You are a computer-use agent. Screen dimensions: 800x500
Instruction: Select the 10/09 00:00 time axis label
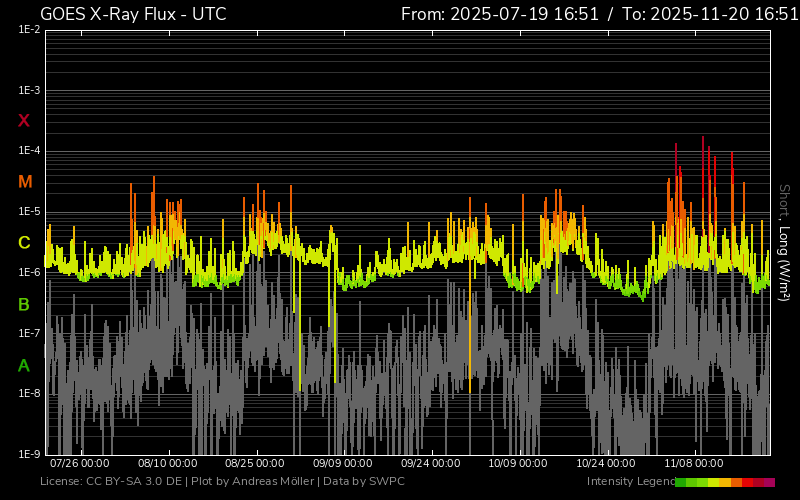point(518,464)
